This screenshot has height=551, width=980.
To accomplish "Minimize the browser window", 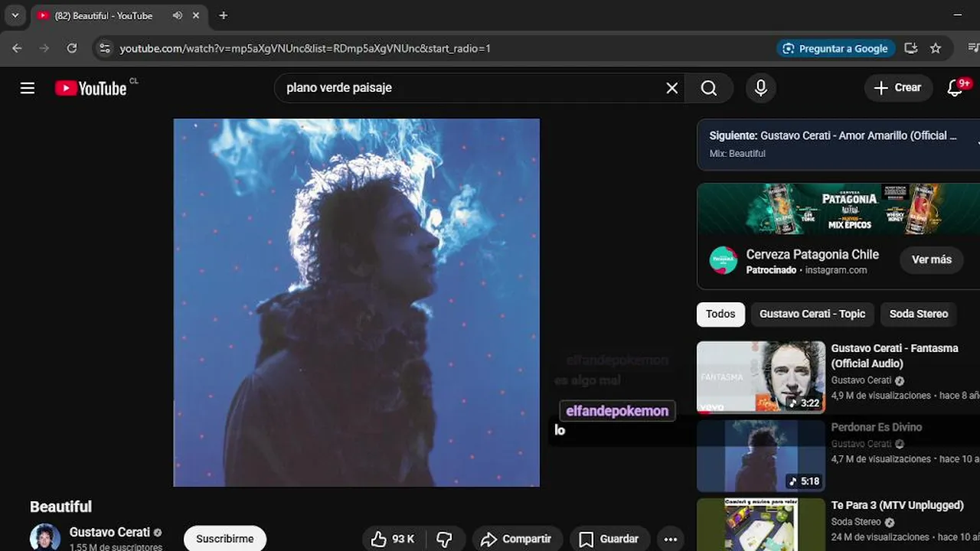I will pyautogui.click(x=958, y=15).
